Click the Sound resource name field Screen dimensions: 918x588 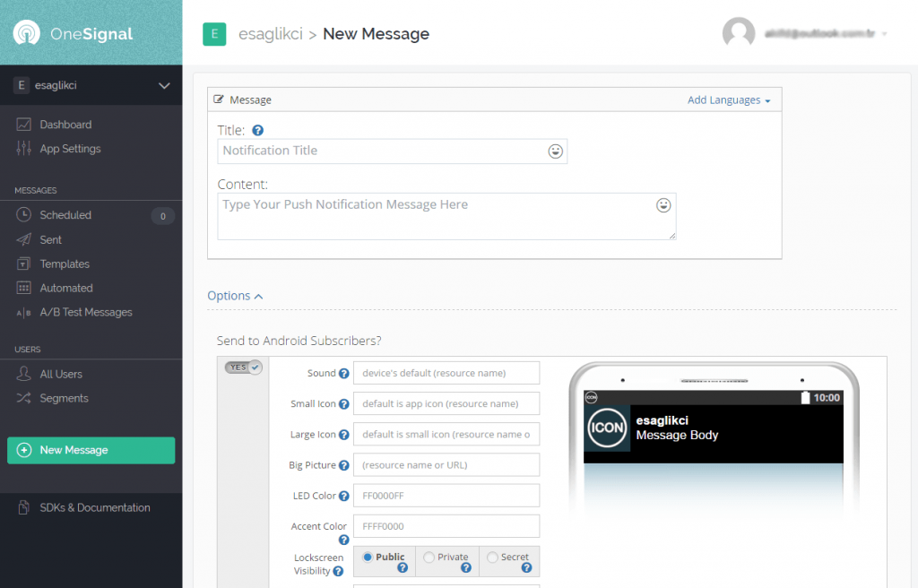click(x=446, y=373)
